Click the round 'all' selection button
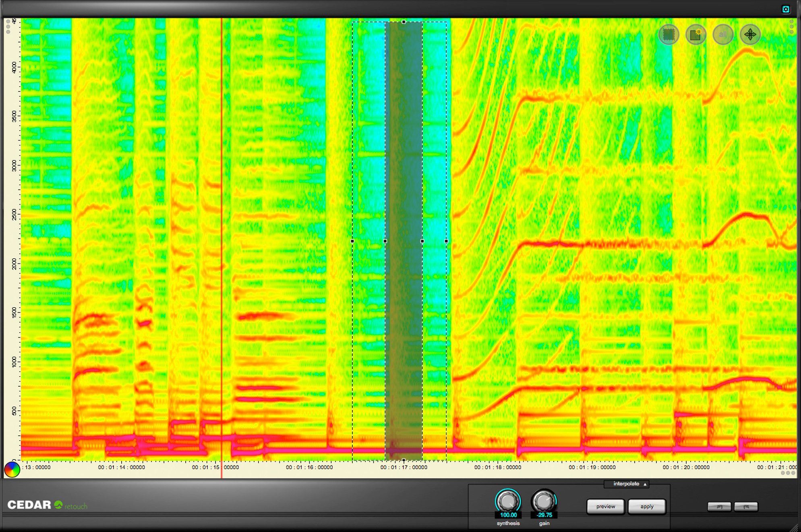Viewport: 801px width, 532px height. [723, 35]
